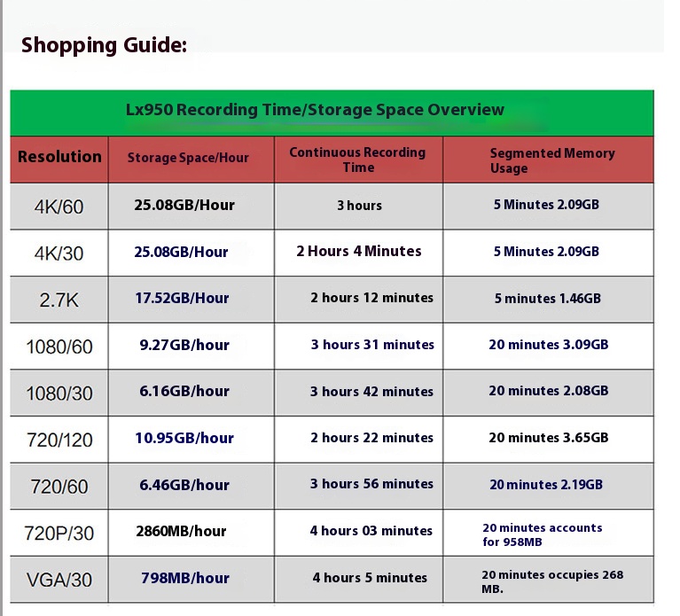The width and height of the screenshot is (680, 616).
Task: Click the Resolution column header
Action: [x=59, y=157]
